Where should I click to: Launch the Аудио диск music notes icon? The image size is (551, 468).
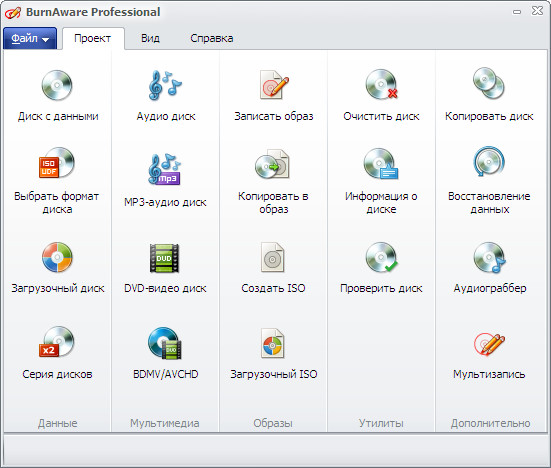click(x=165, y=85)
